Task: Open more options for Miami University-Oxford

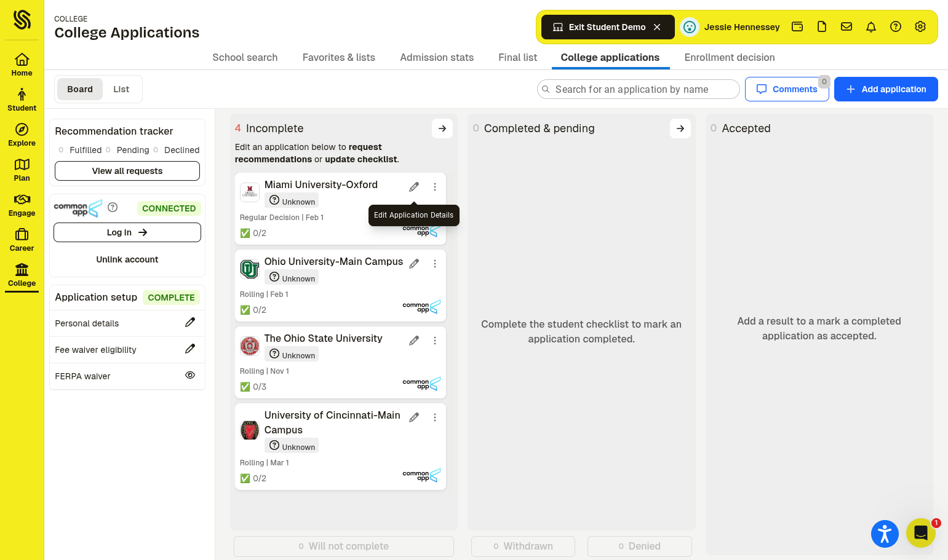Action: pos(435,187)
